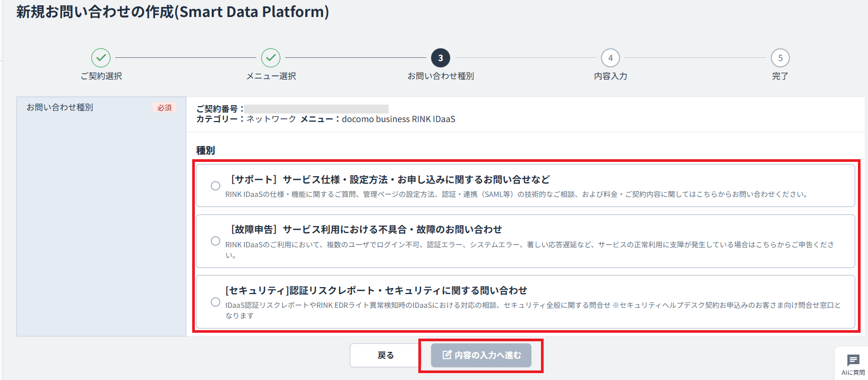Choose the サービス仕様・設定方法 support option card
This screenshot has height=380, width=868.
[x=526, y=185]
